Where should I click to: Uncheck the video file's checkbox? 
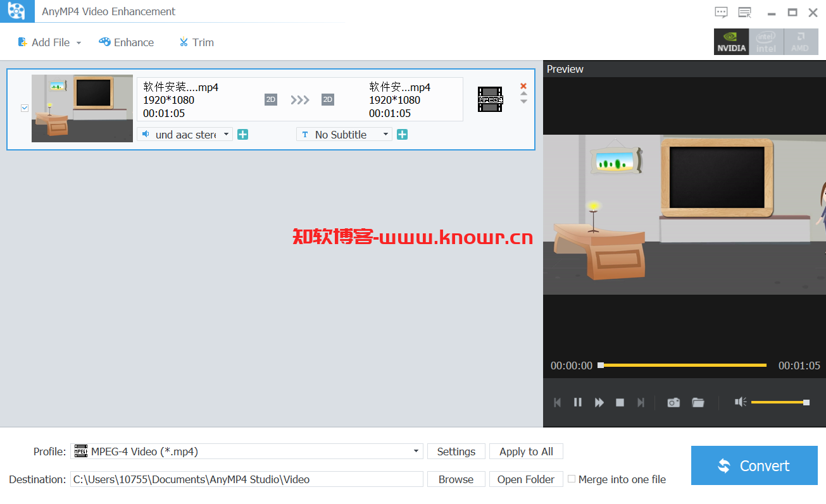coord(25,108)
